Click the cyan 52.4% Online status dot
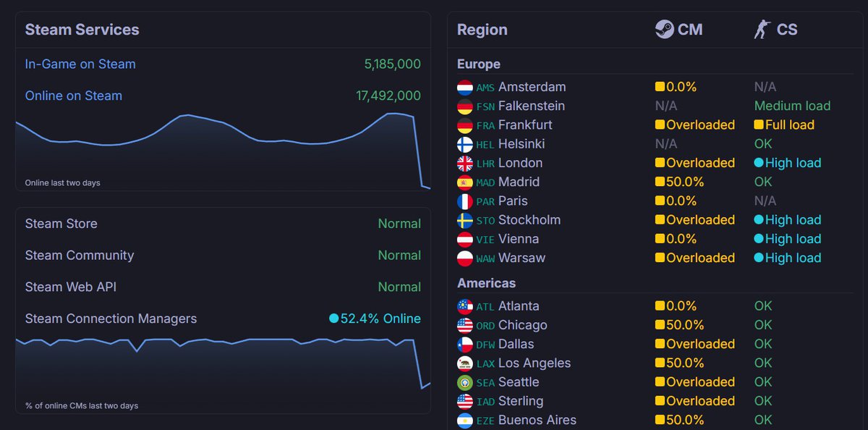 coord(333,319)
